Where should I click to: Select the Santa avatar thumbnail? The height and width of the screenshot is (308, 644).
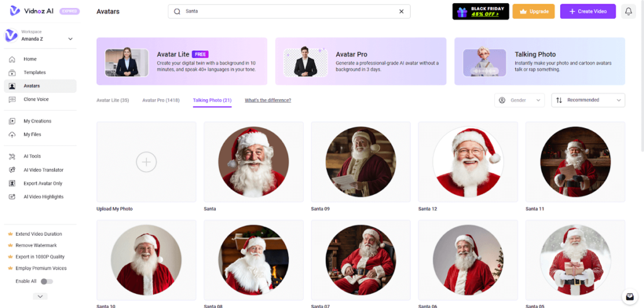pyautogui.click(x=253, y=162)
